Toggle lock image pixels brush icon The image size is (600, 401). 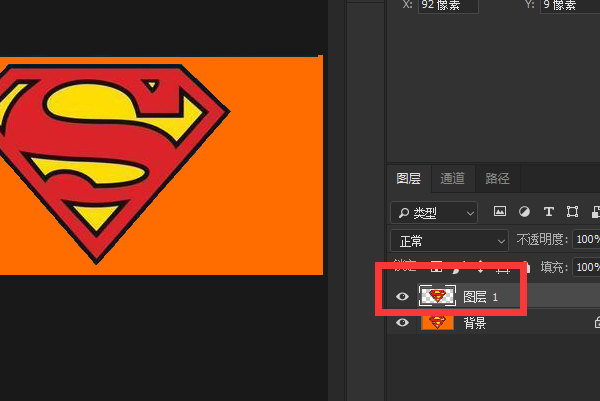click(457, 267)
